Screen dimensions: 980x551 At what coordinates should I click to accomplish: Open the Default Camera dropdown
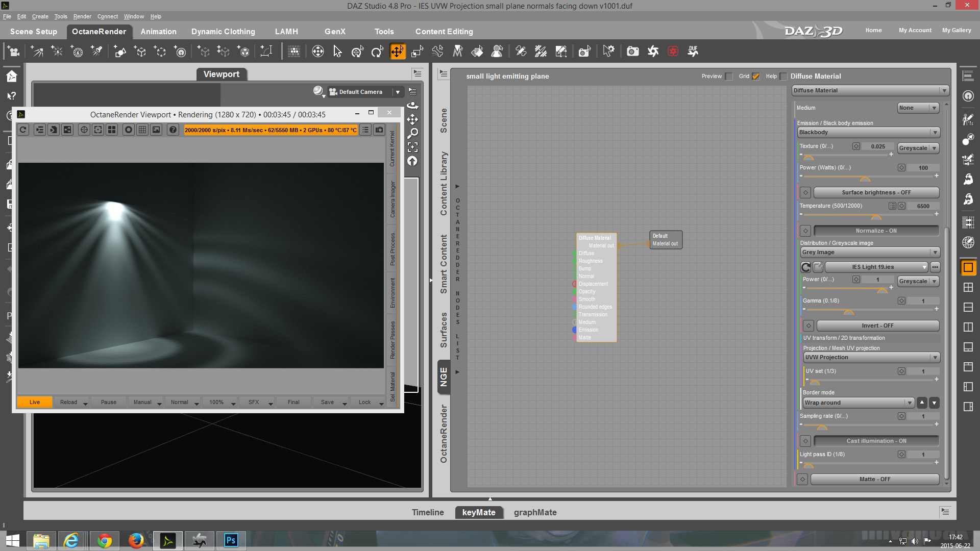pyautogui.click(x=398, y=92)
